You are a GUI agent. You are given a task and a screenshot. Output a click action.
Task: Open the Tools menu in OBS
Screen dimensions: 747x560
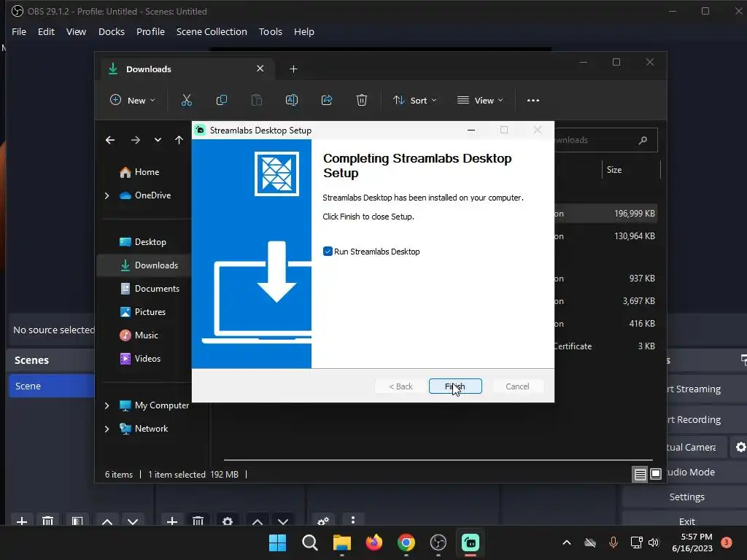pyautogui.click(x=270, y=31)
